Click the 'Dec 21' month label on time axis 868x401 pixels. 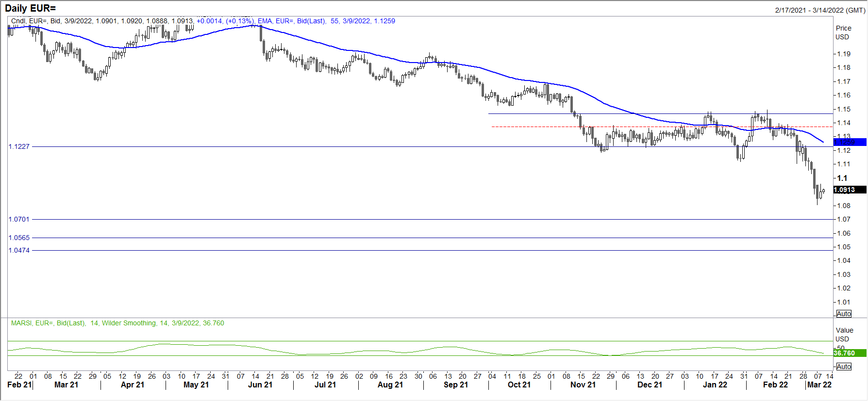click(650, 385)
